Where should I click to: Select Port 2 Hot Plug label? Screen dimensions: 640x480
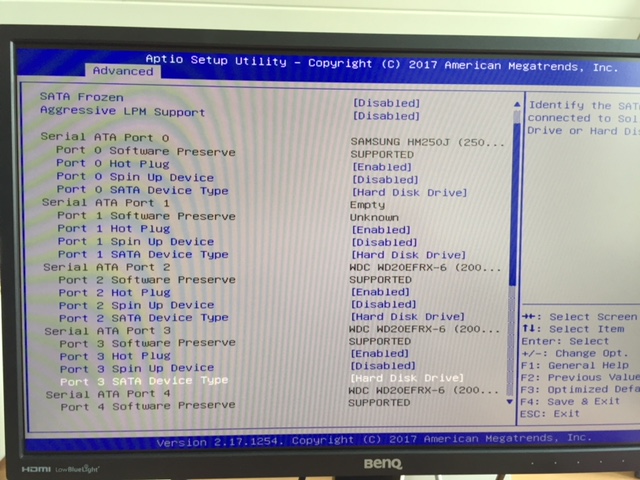[115, 293]
